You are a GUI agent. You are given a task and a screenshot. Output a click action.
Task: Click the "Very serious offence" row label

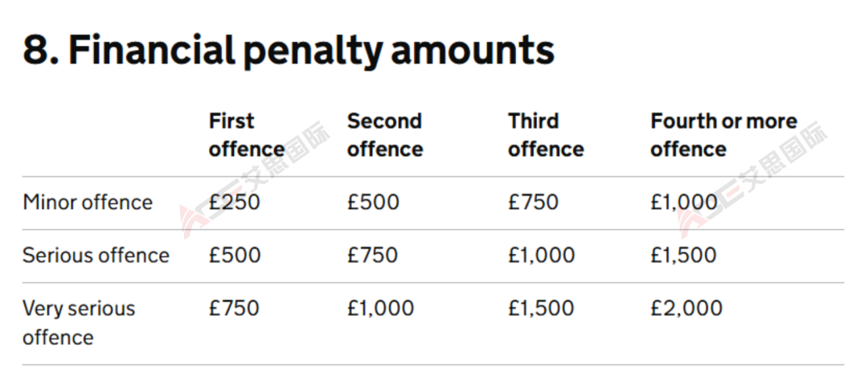[x=78, y=322]
